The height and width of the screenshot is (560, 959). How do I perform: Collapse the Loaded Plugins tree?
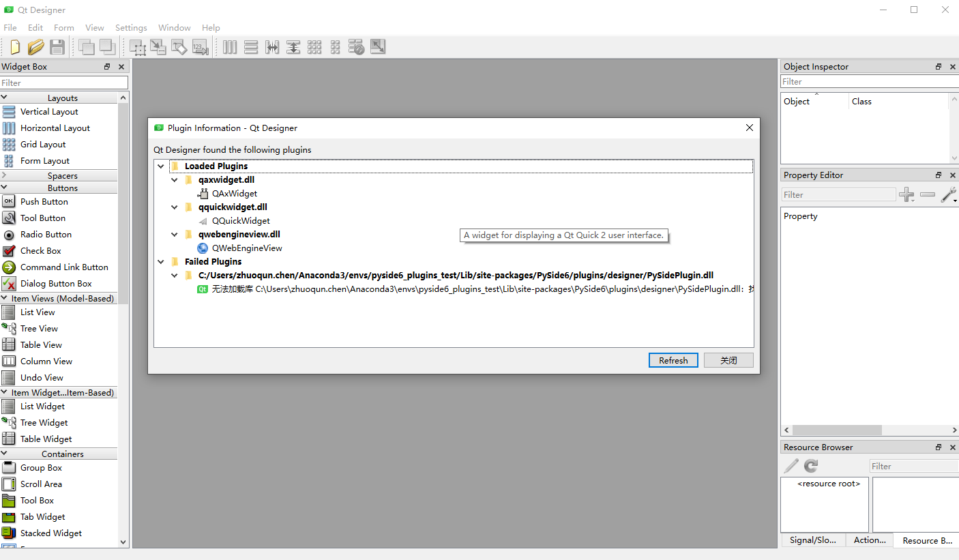[161, 166]
